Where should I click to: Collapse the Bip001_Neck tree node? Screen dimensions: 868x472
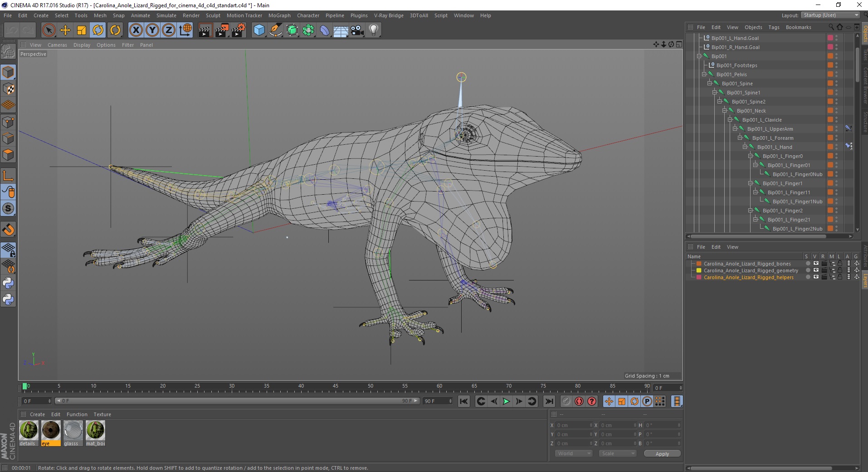(x=725, y=111)
